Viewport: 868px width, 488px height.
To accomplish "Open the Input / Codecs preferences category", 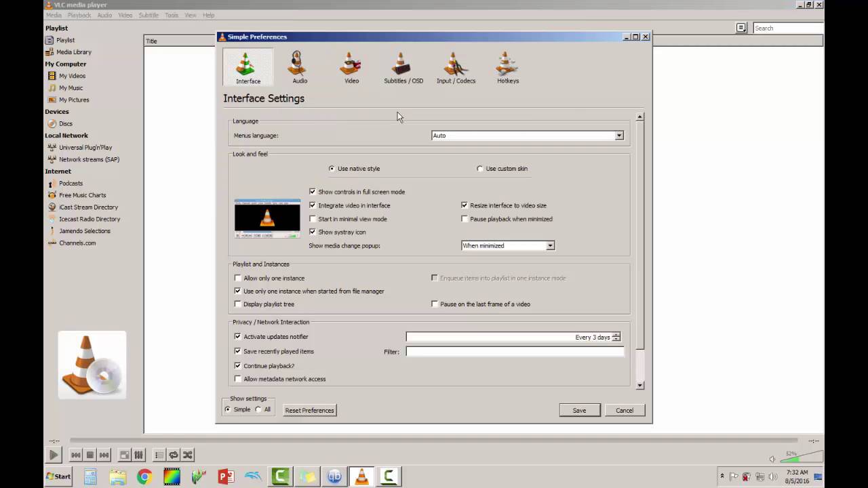I will (456, 67).
